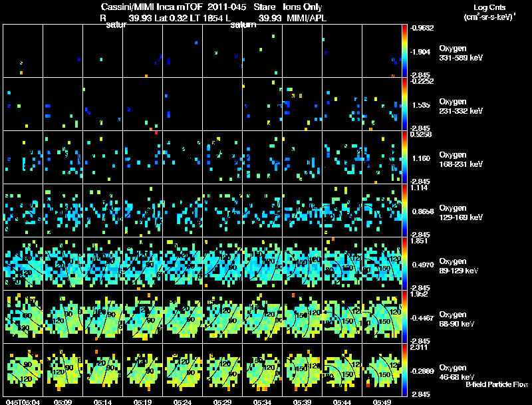Select the Oxygen 129-169 keV label
Screen dimensions: 532x405
coord(461,213)
